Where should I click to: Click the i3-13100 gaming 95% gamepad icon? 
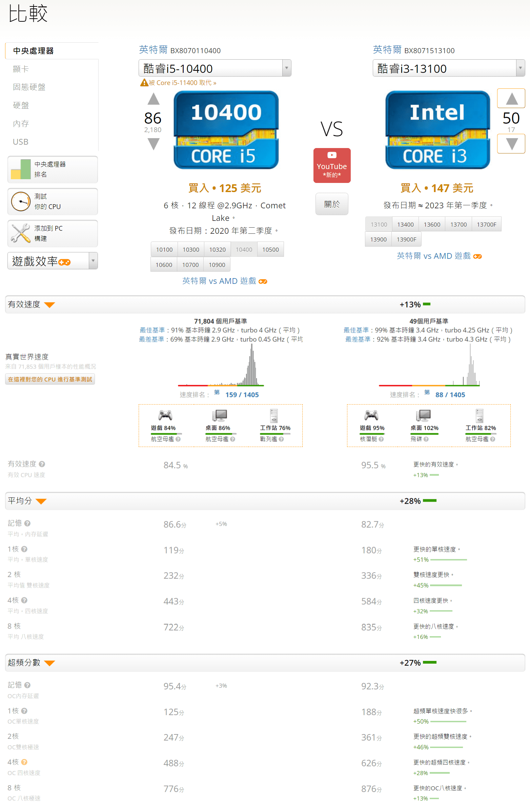(371, 415)
